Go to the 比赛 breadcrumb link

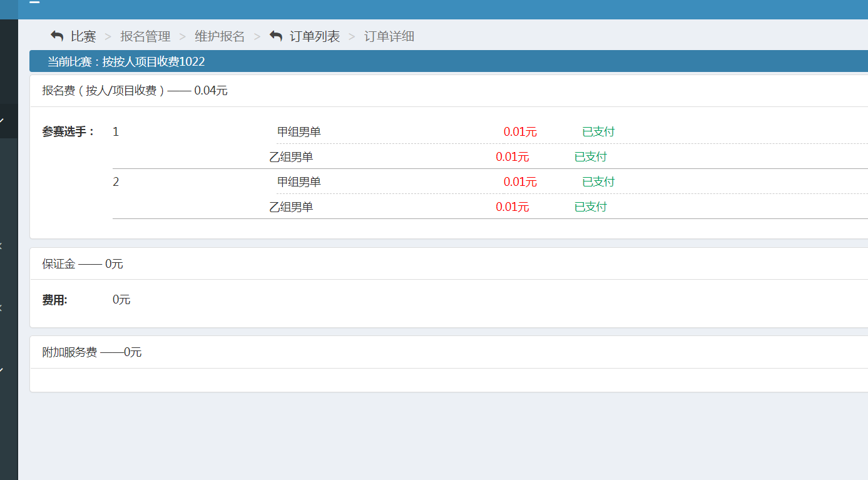pyautogui.click(x=83, y=36)
